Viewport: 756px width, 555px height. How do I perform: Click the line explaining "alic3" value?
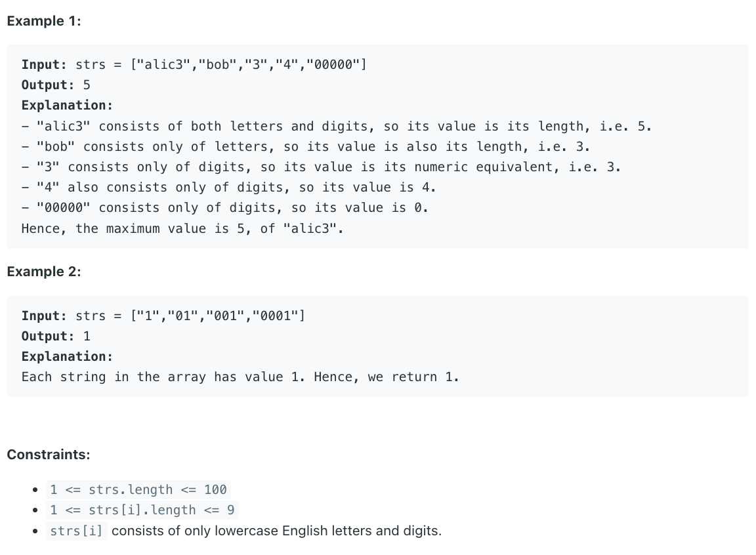point(337,126)
